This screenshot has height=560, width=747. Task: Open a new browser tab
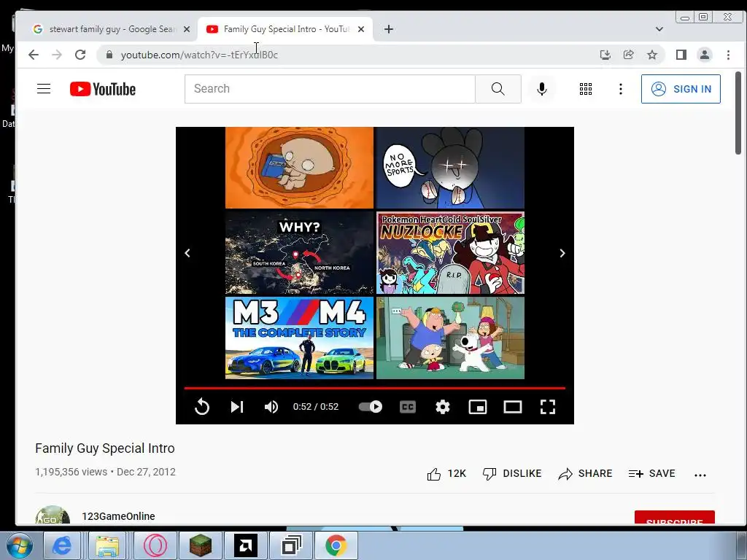click(x=389, y=29)
